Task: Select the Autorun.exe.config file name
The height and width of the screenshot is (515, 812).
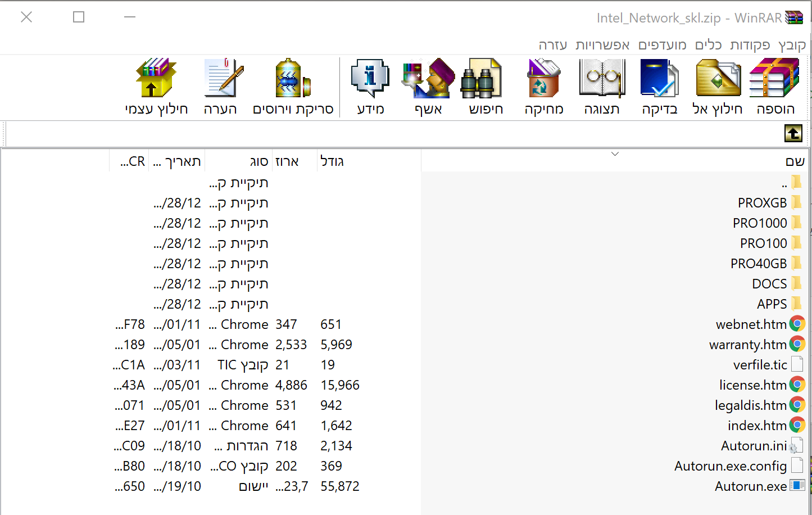Action: coord(731,466)
